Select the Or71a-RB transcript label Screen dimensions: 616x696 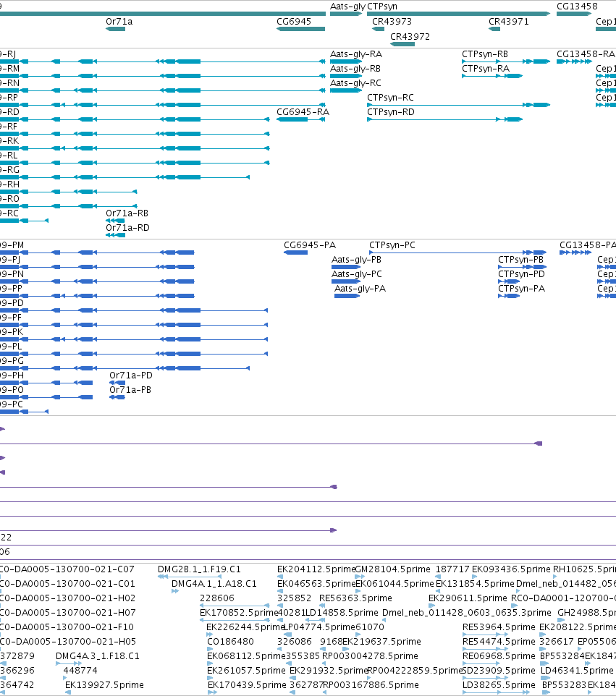point(127,213)
